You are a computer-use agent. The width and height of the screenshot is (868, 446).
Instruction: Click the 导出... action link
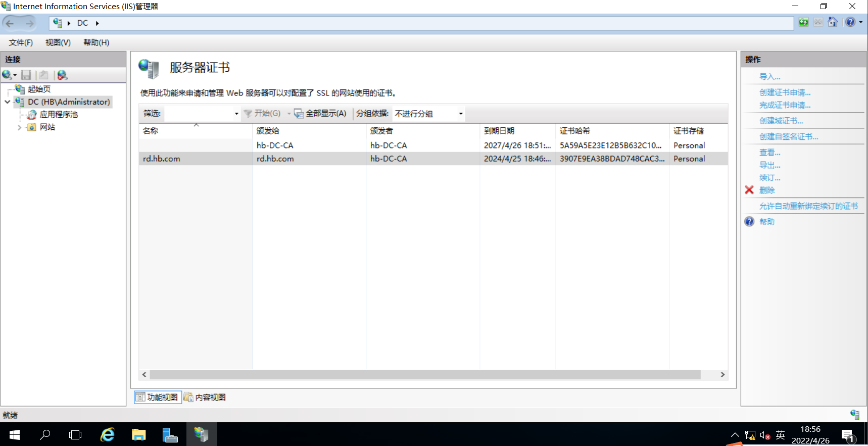tap(769, 165)
